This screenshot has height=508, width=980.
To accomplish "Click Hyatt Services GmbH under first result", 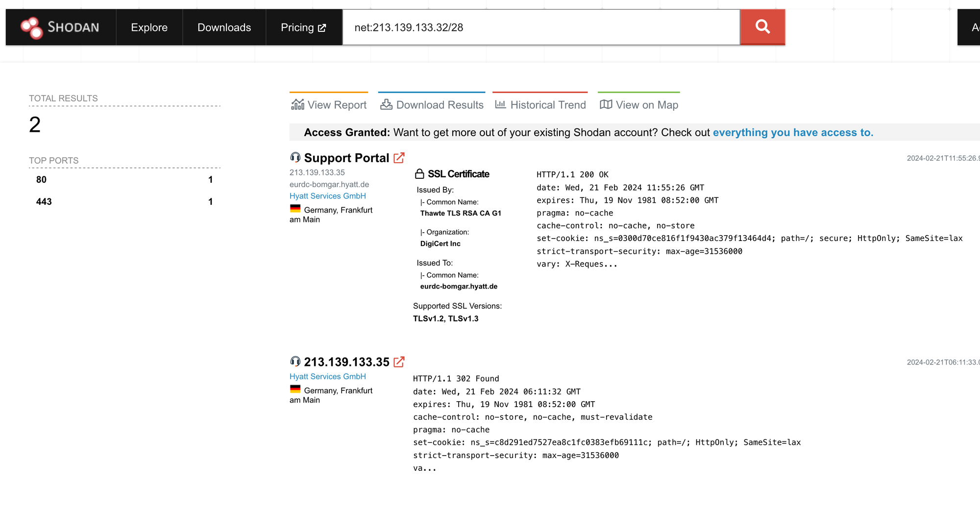I will coord(327,196).
